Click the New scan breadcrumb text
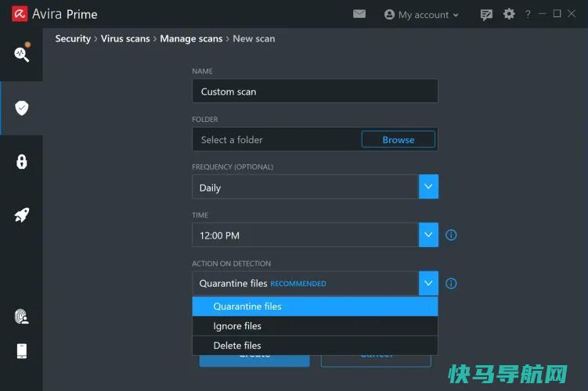This screenshot has height=391, width=588. [254, 38]
